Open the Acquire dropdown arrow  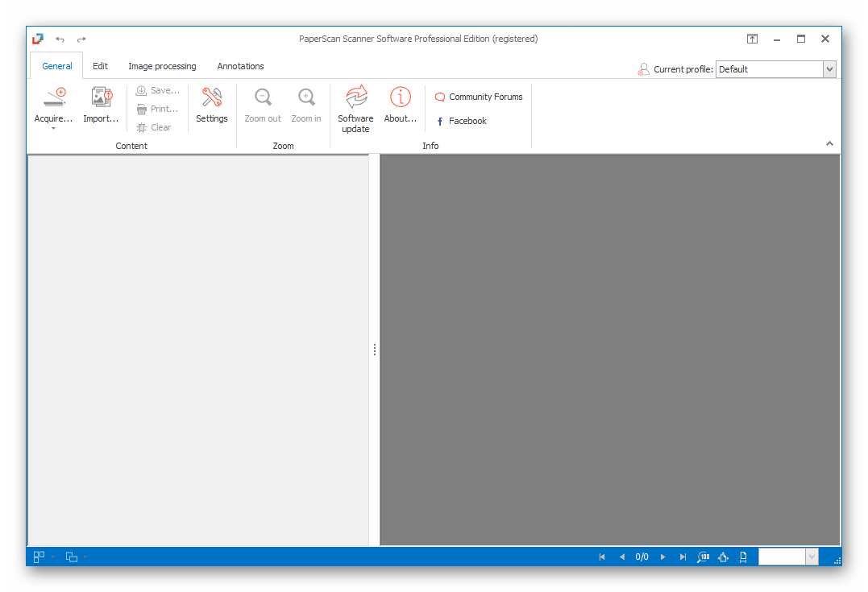pyautogui.click(x=54, y=129)
